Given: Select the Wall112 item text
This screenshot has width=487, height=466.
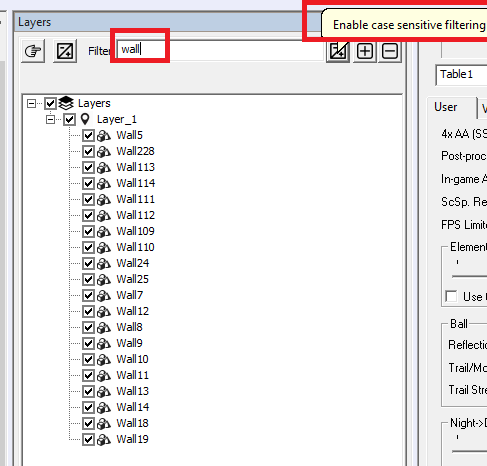Looking at the screenshot, I should (x=135, y=215).
